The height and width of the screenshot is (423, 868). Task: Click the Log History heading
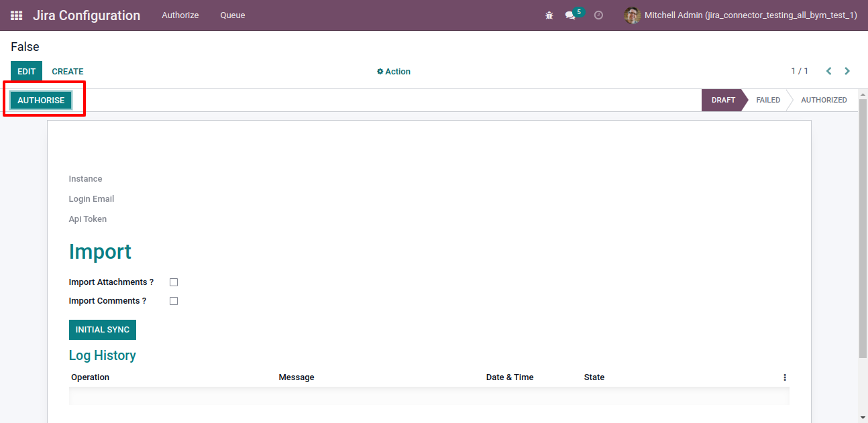pos(103,355)
